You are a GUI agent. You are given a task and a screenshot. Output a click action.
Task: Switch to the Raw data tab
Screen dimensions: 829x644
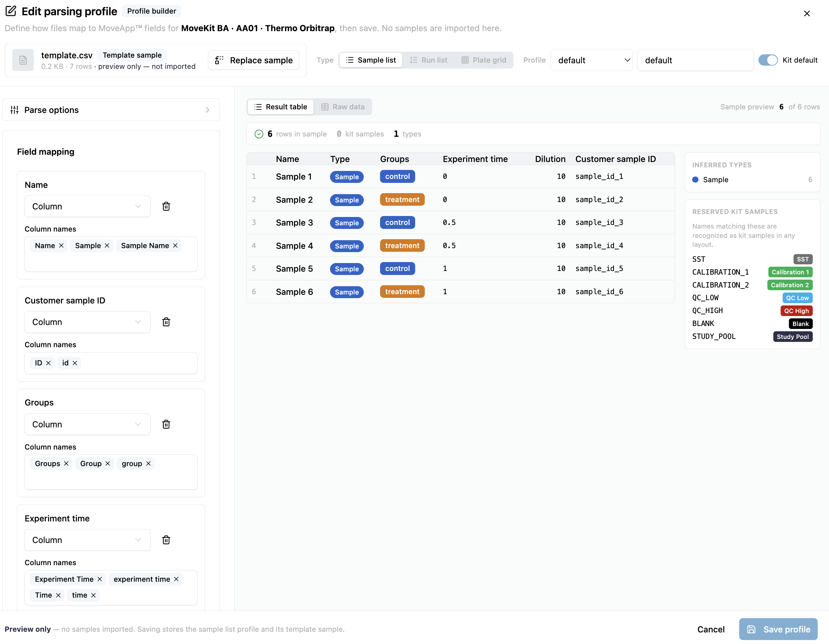click(x=343, y=107)
